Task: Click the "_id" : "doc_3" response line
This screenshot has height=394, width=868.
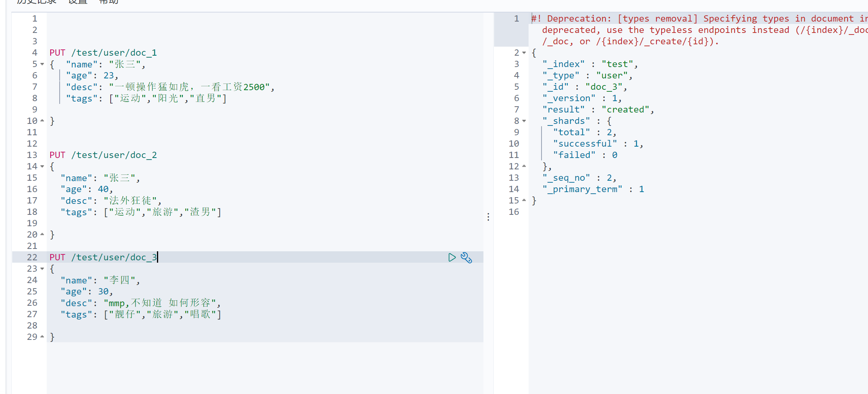Action: (x=585, y=87)
